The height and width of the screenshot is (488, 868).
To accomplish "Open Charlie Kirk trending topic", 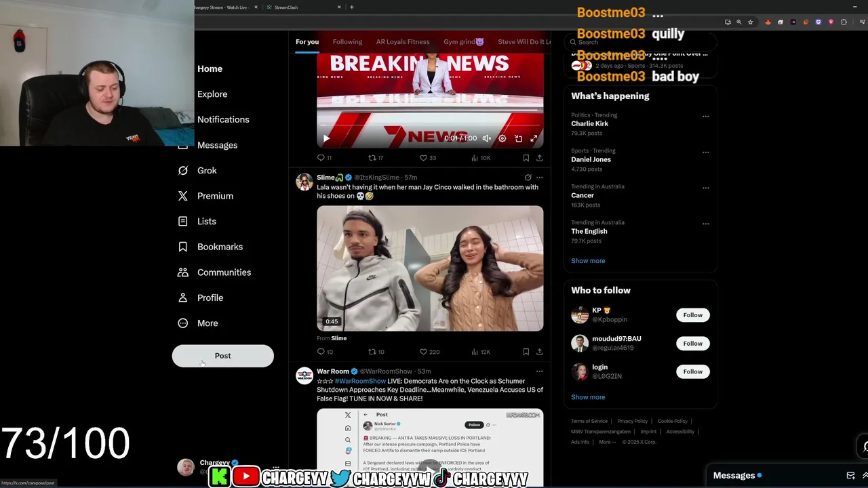I will tap(589, 123).
